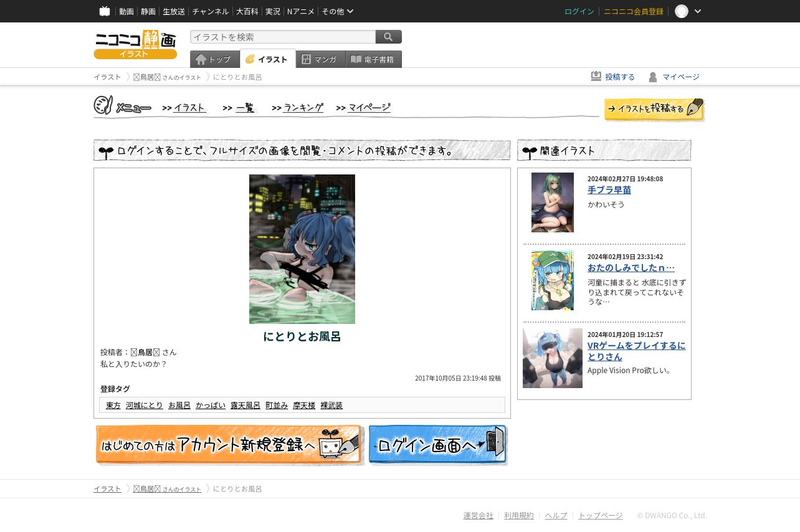The width and height of the screenshot is (800, 532).
Task: Click the niconico TV logo icon
Action: click(105, 11)
